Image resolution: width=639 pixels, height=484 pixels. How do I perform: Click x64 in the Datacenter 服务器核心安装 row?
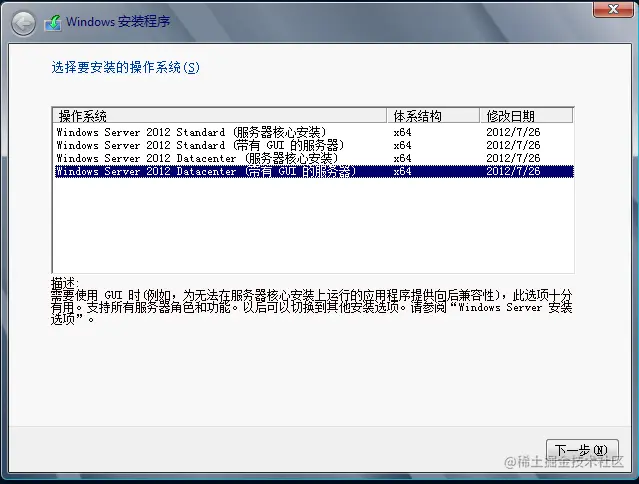point(402,158)
